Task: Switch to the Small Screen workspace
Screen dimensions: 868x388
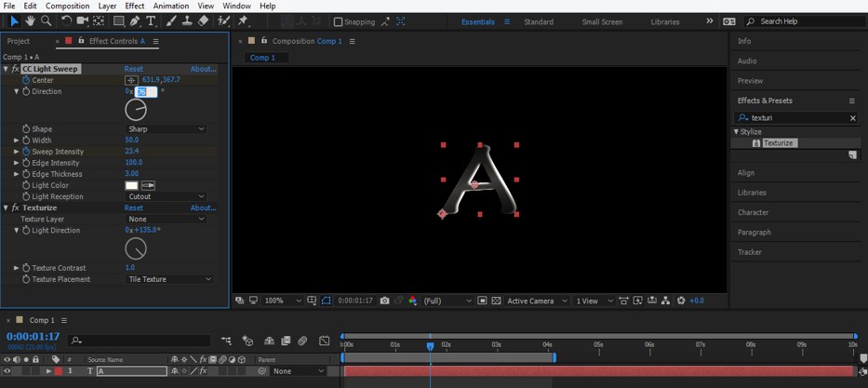Action: 602,21
